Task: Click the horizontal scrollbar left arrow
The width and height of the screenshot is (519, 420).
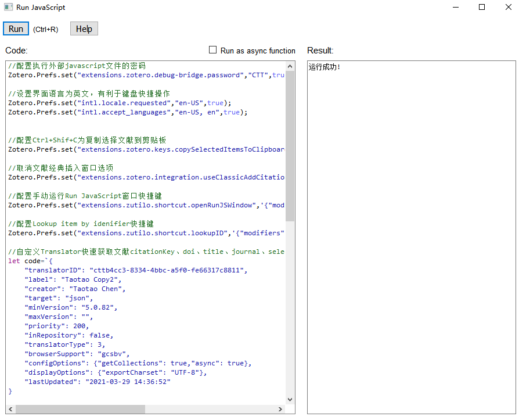Action: [9, 410]
